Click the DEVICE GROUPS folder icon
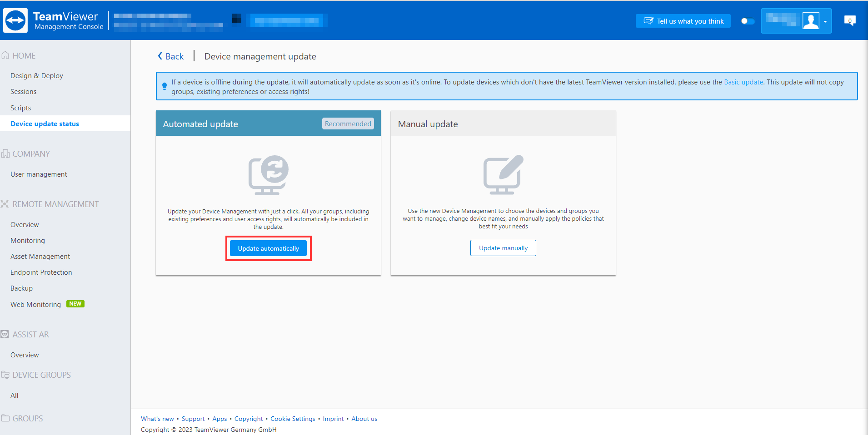 (5, 375)
